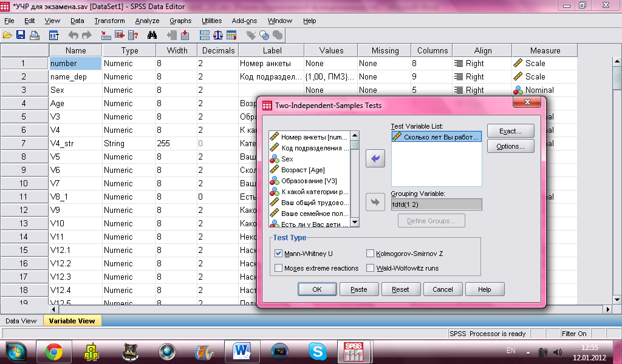Screen dimensions: 622x364
Task: Enable Wald-Wolfowitz runs test
Action: [370, 268]
